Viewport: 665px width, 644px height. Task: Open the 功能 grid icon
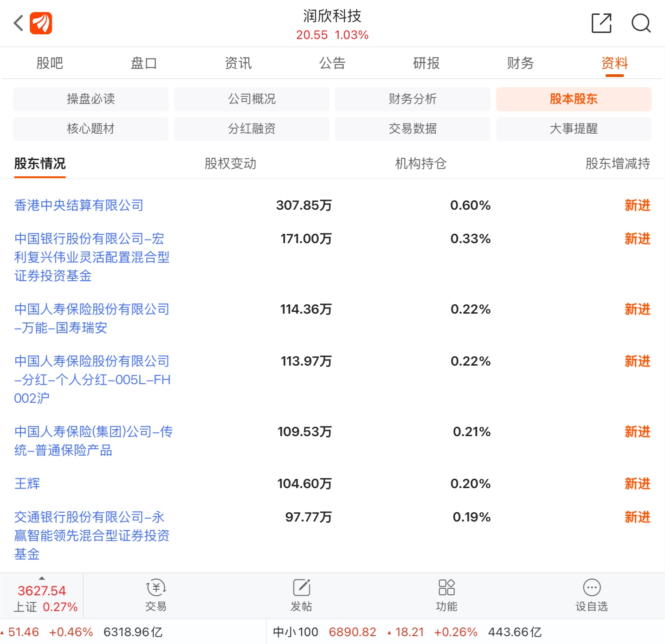446,588
